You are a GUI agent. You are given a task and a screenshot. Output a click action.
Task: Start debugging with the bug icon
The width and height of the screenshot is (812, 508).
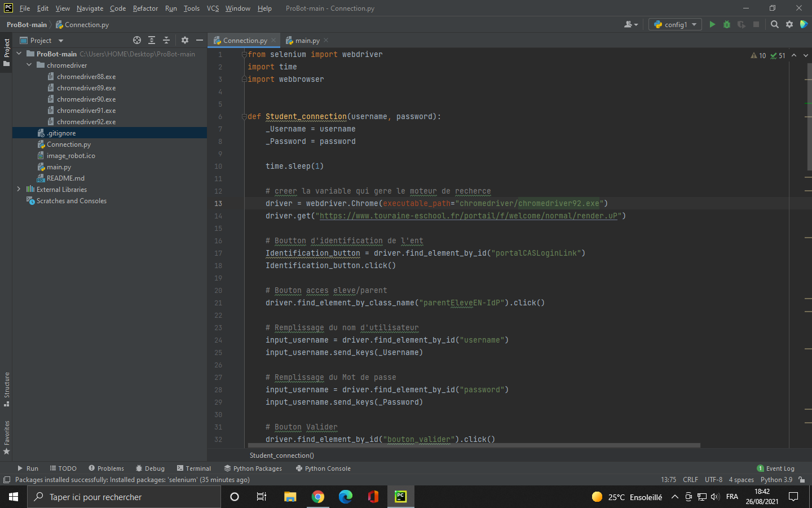(x=726, y=24)
